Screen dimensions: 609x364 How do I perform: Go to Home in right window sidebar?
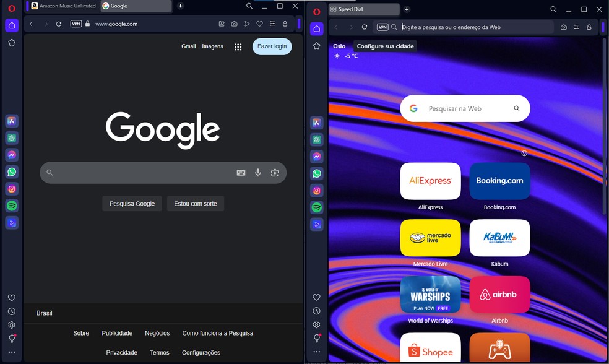coord(316,28)
